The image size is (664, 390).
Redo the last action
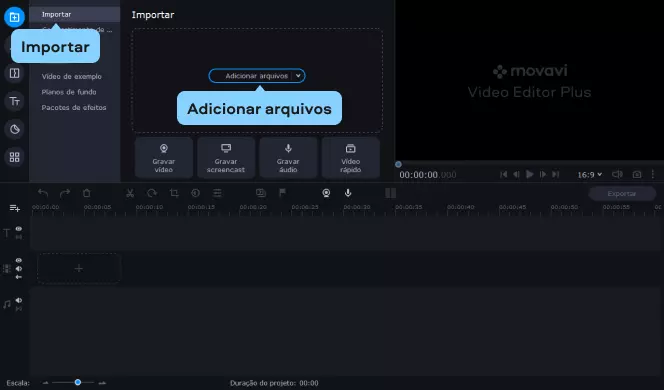(65, 193)
